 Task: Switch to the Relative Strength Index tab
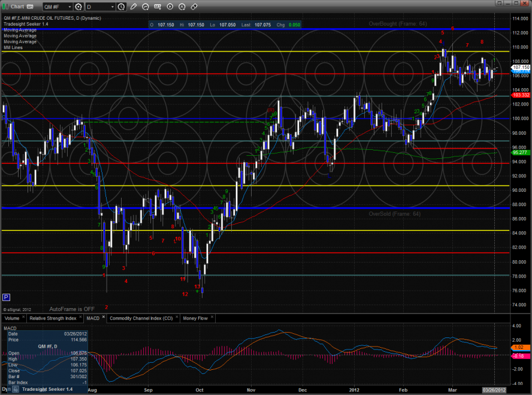click(53, 318)
